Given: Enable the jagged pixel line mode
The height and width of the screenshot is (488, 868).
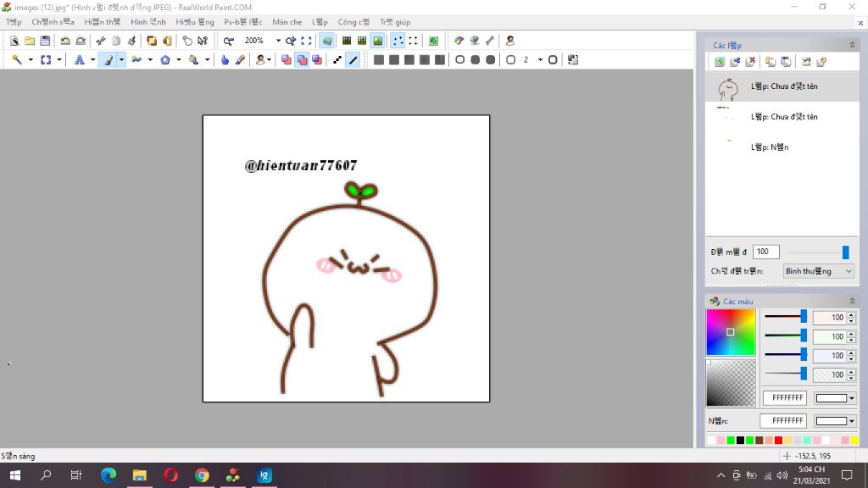Looking at the screenshot, I should coord(337,60).
